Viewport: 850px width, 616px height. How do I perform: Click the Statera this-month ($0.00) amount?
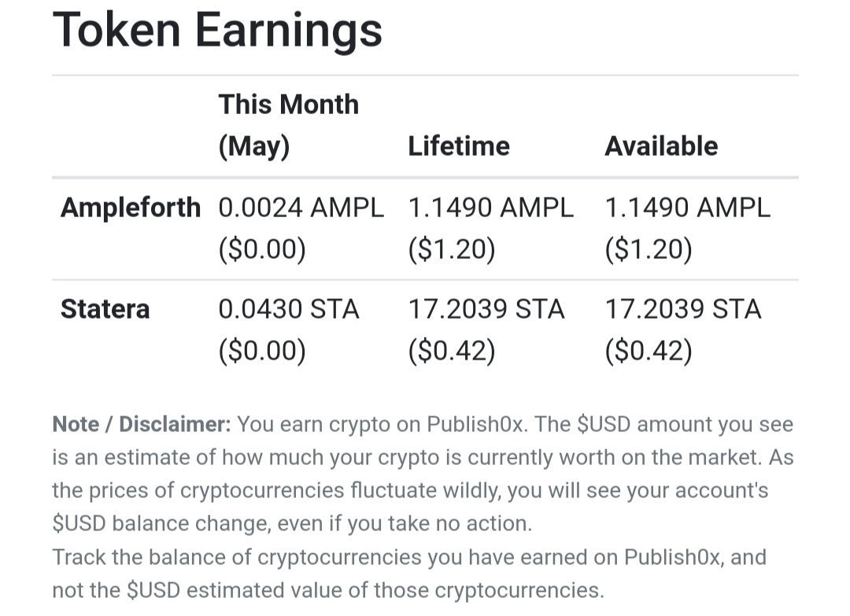tap(262, 351)
